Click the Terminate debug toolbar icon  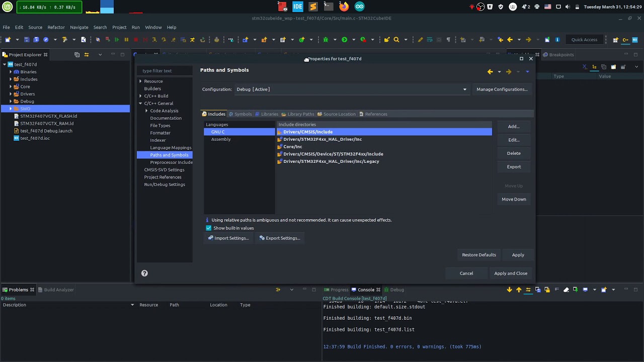pyautogui.click(x=136, y=40)
